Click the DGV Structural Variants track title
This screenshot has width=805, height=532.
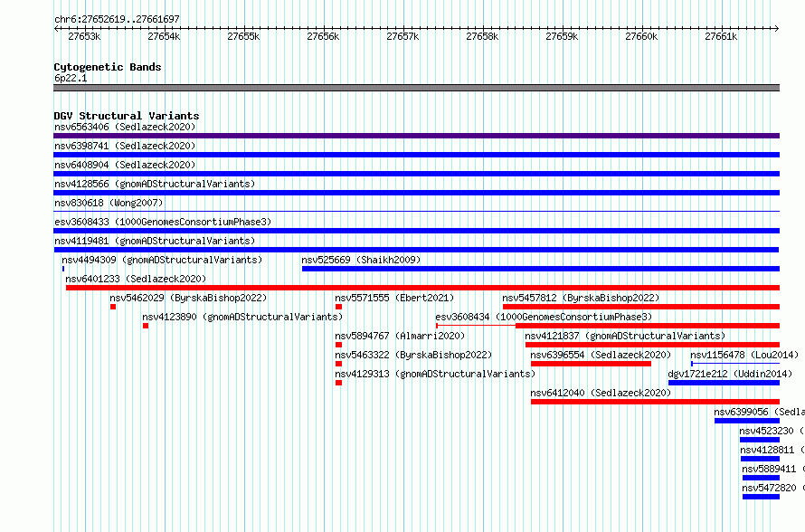click(x=127, y=116)
